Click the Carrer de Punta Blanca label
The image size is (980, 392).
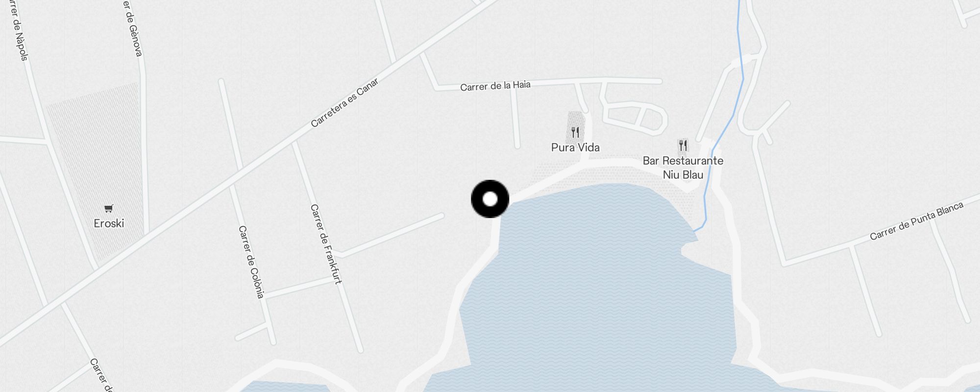click(x=916, y=221)
